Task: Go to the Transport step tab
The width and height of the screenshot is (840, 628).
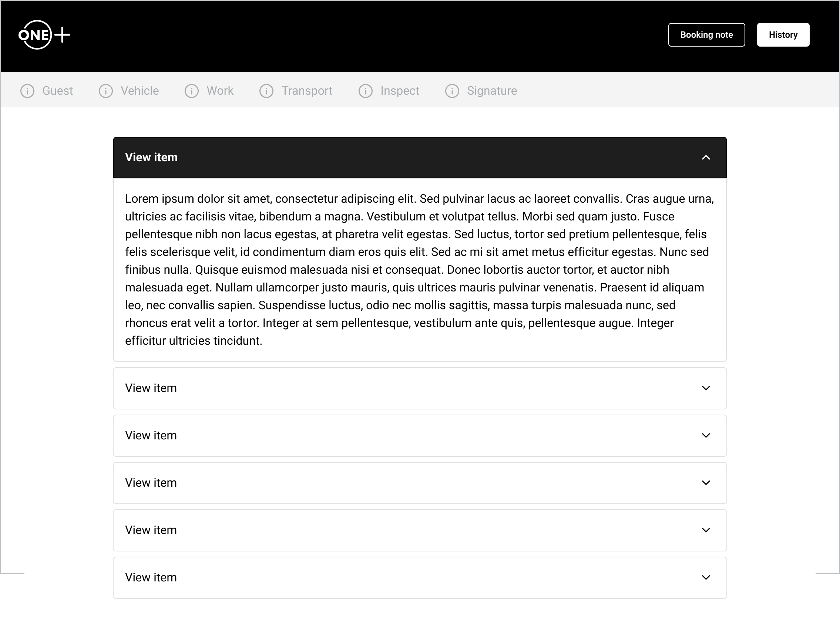Action: 306,91
